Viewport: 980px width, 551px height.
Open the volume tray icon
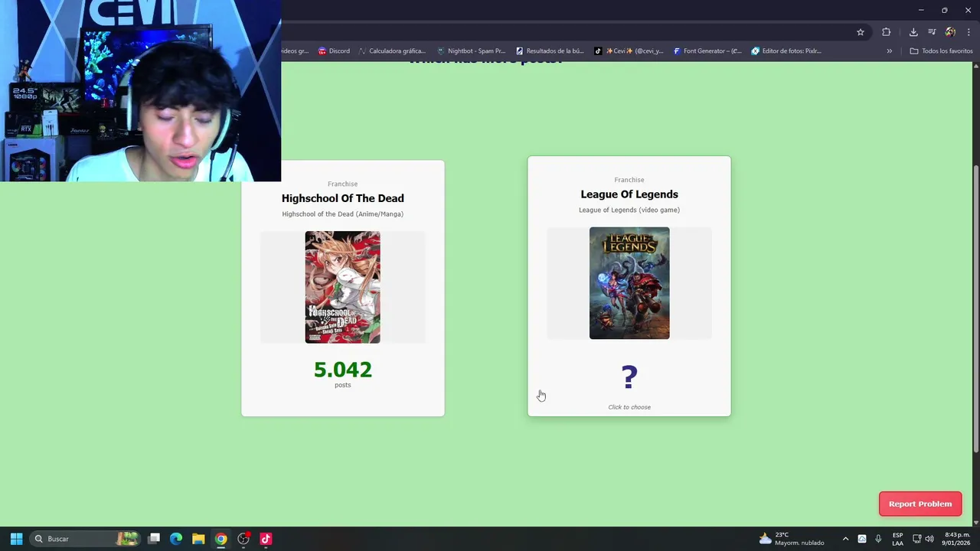pyautogui.click(x=929, y=539)
